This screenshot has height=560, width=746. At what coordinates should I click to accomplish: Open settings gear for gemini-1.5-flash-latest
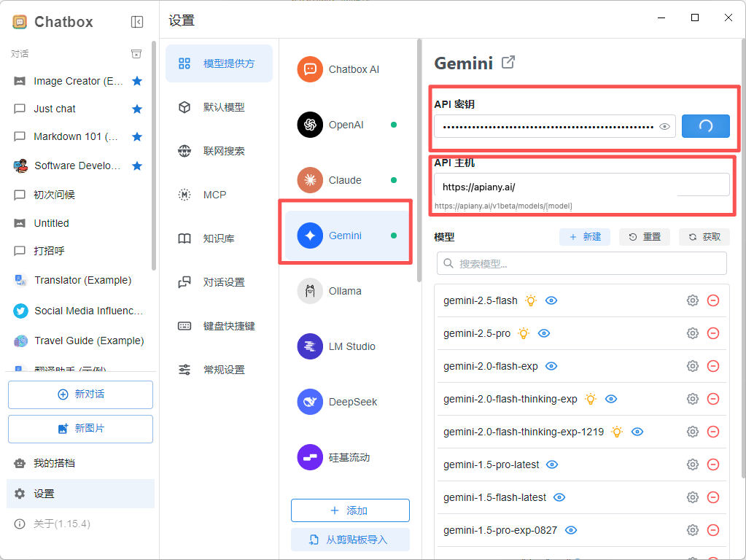(693, 498)
